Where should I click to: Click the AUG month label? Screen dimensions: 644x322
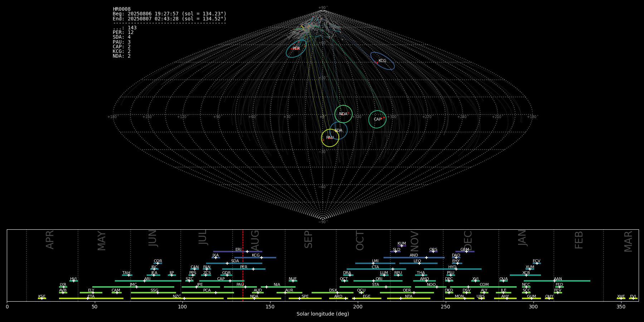(255, 240)
